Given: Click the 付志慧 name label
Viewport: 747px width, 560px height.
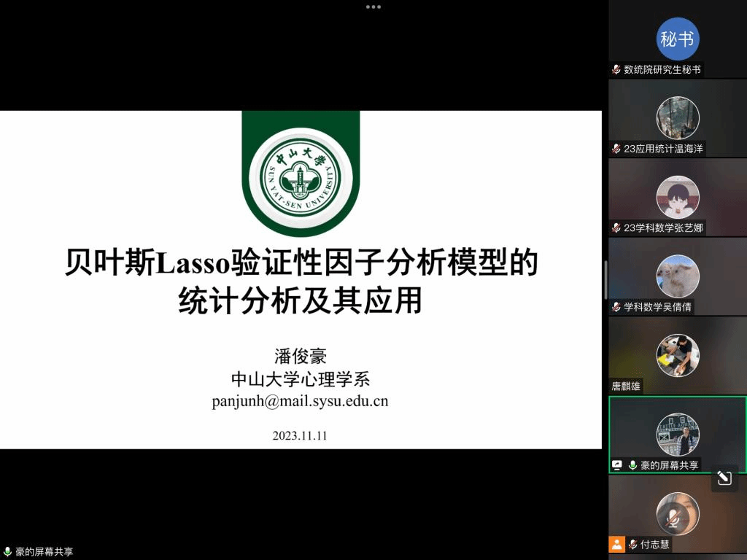Looking at the screenshot, I should pyautogui.click(x=655, y=545).
